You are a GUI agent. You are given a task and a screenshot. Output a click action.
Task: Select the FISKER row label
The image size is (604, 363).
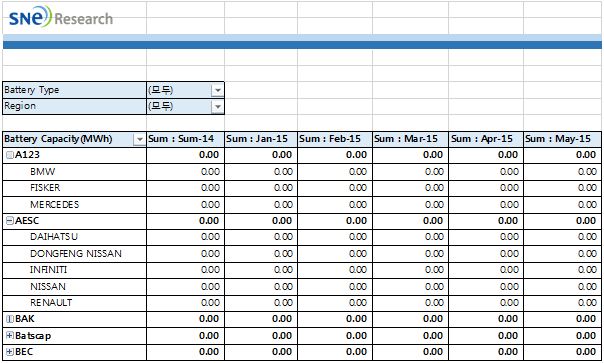coord(45,188)
